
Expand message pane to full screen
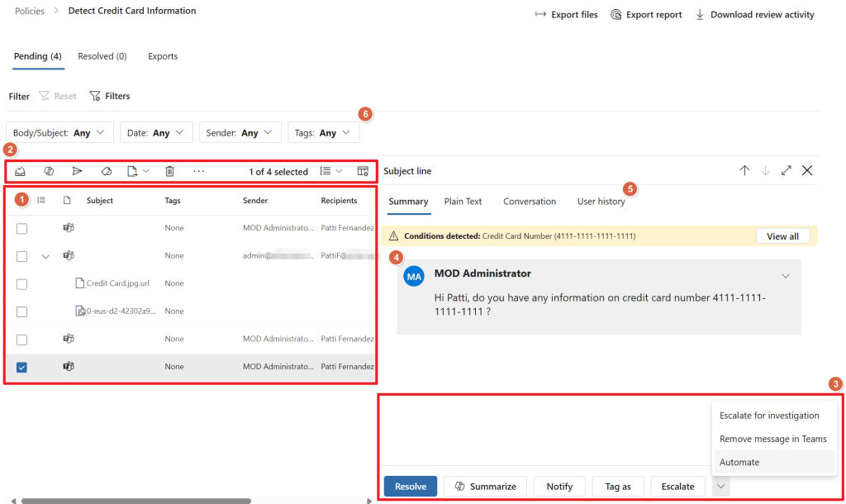(786, 170)
